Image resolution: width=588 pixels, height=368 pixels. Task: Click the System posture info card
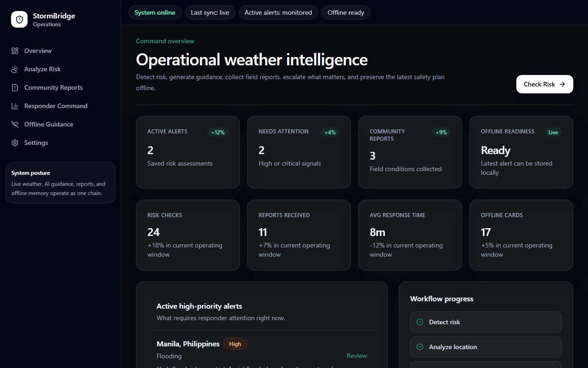(60, 183)
